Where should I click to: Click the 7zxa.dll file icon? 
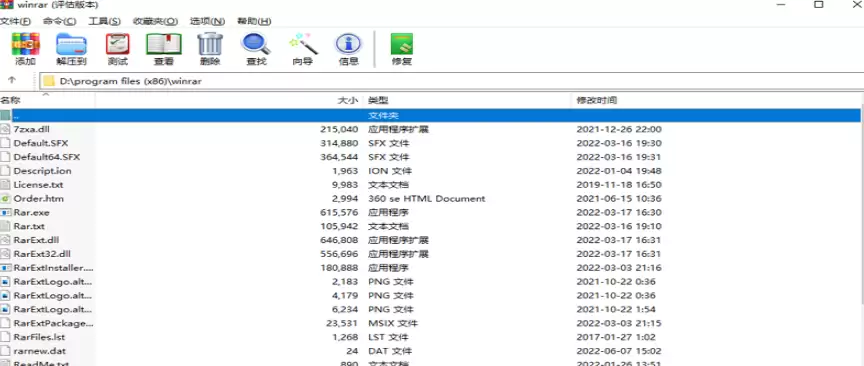tap(6, 129)
